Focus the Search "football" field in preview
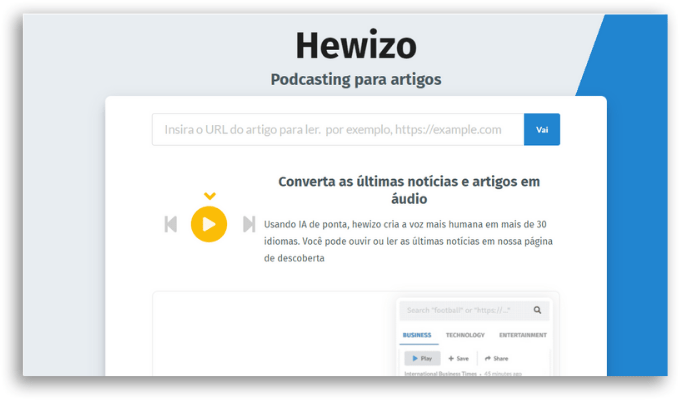The image size is (700, 400). point(474,310)
